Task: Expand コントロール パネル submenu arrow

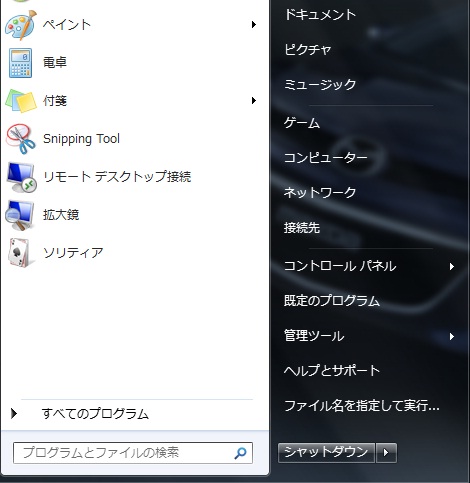Action: 452,266
